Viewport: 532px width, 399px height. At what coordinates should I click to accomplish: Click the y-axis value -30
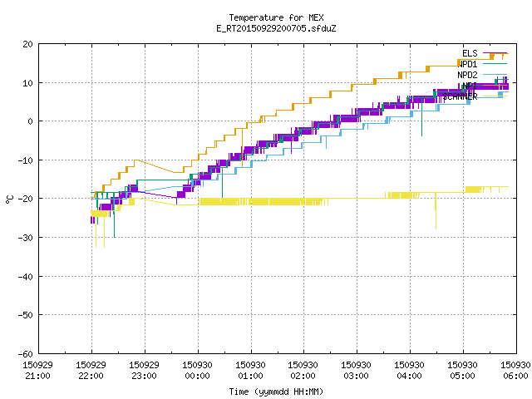click(x=26, y=238)
